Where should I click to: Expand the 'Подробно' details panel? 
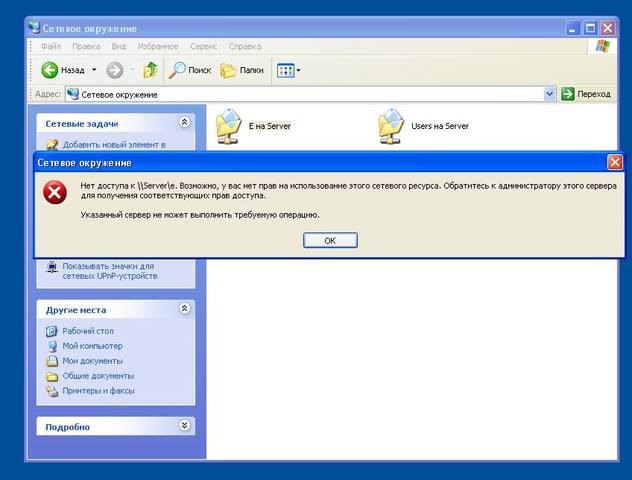point(184,426)
